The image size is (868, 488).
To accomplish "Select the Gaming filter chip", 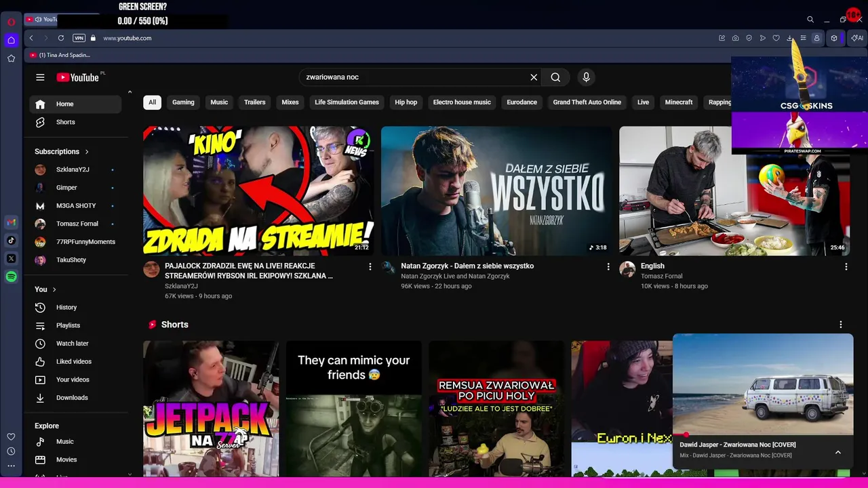I will coord(183,102).
